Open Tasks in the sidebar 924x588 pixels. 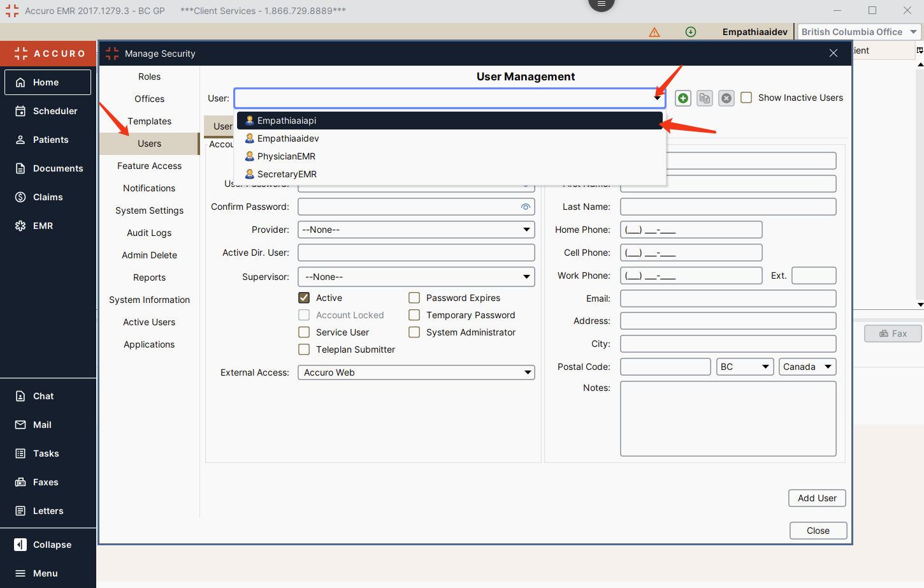tap(48, 453)
